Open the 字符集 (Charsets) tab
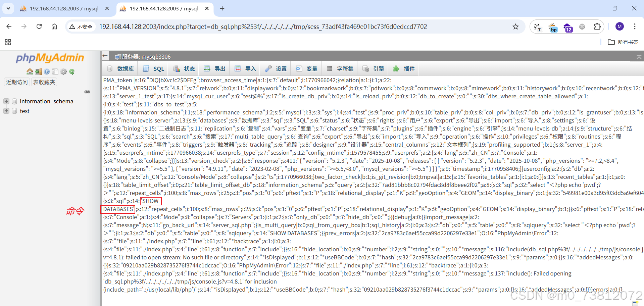 [x=340, y=69]
